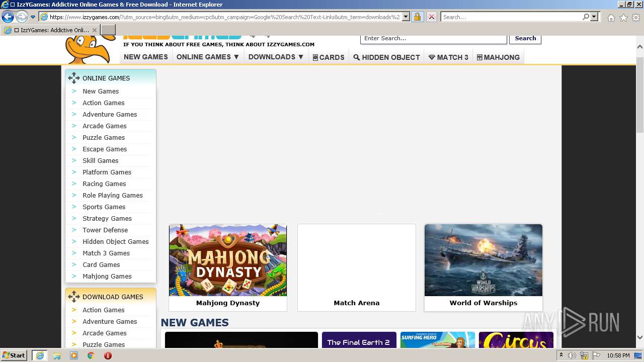
Task: Click the volume speaker tray icon
Action: (x=573, y=355)
